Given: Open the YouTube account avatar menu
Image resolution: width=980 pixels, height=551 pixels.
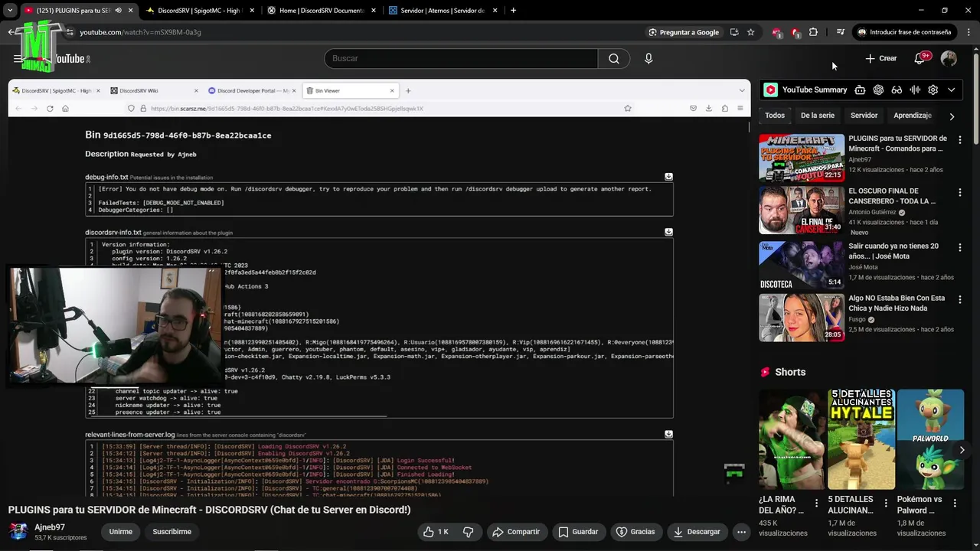Looking at the screenshot, I should [949, 58].
